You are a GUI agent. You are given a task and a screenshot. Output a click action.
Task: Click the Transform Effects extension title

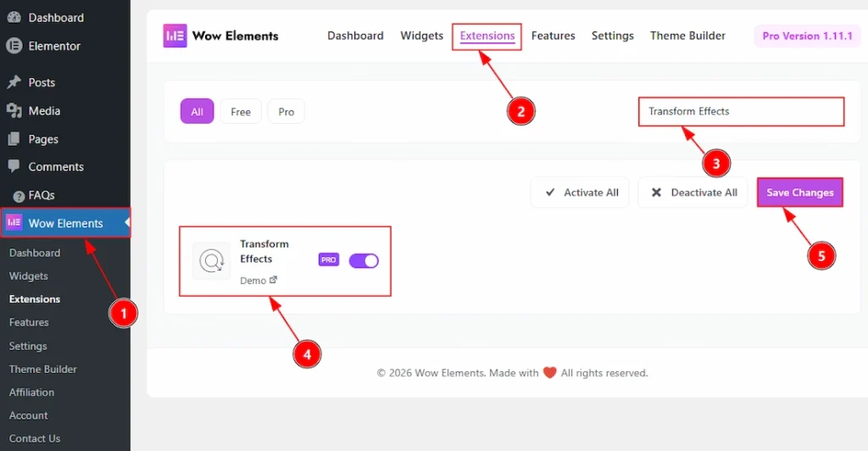(264, 251)
